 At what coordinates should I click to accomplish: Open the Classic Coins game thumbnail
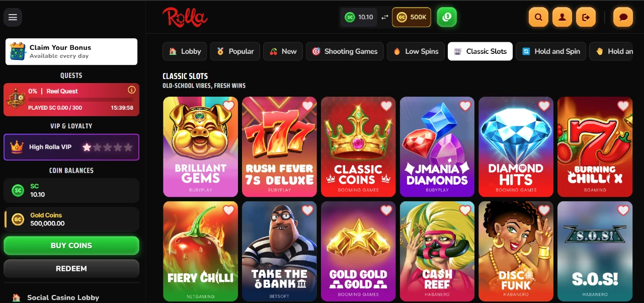[x=358, y=146]
